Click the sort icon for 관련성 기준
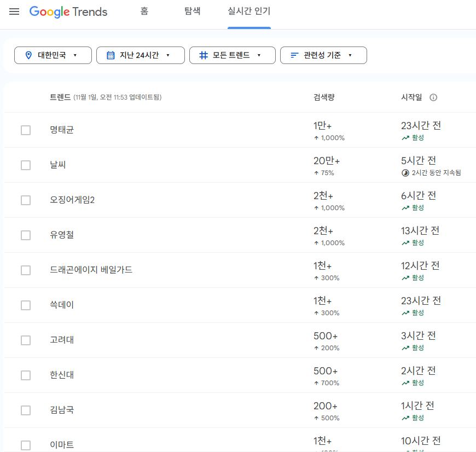This screenshot has width=476, height=452. coord(294,55)
